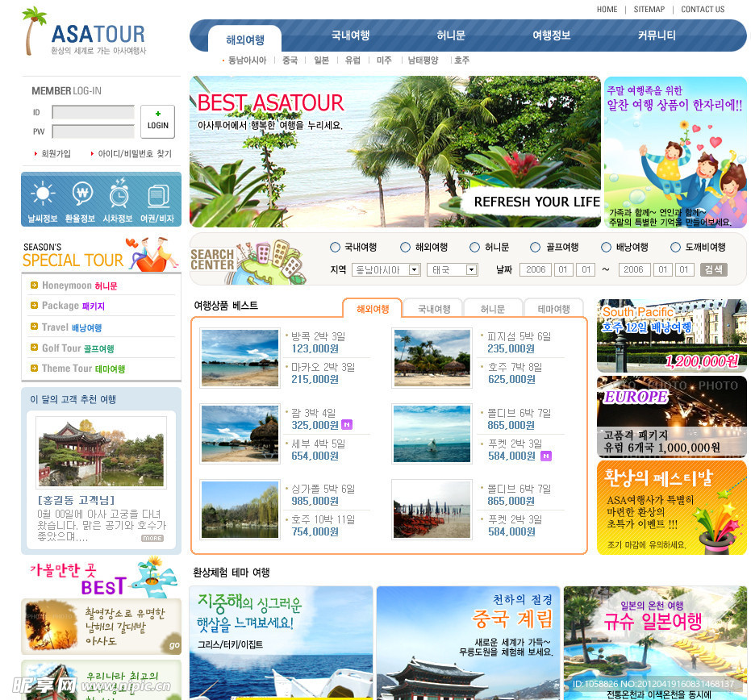
Task: Switch to the 국내여행 best products tab
Action: (x=434, y=309)
